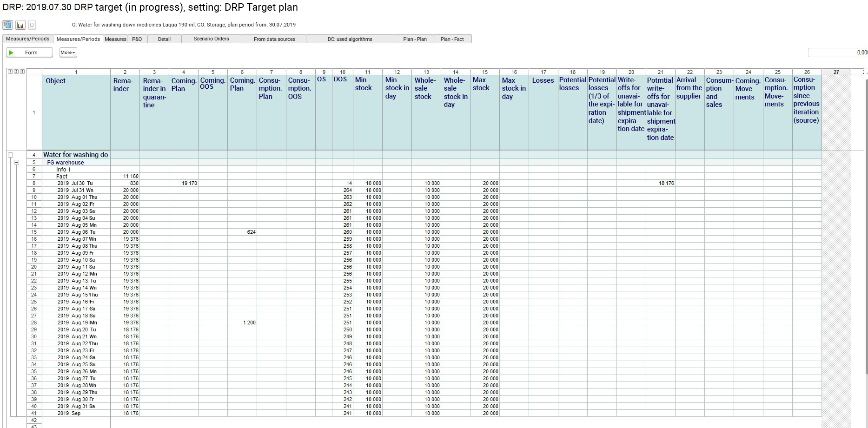The width and height of the screenshot is (868, 428).
Task: Select the 'DOS' column header cell
Action: (343, 112)
